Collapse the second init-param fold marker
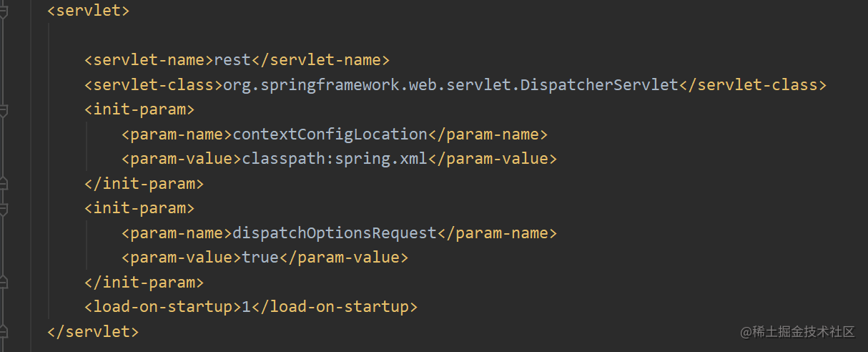Viewport: 868px width, 352px height. point(3,209)
